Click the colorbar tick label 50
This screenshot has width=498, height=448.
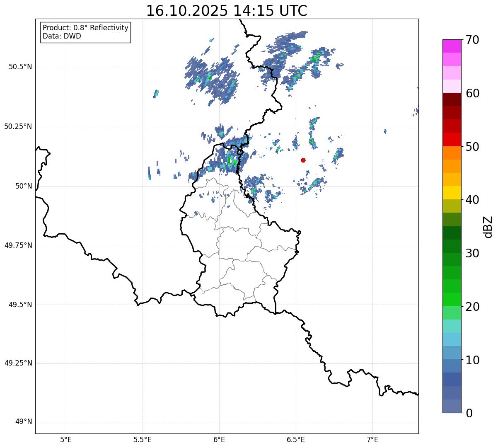coord(472,147)
